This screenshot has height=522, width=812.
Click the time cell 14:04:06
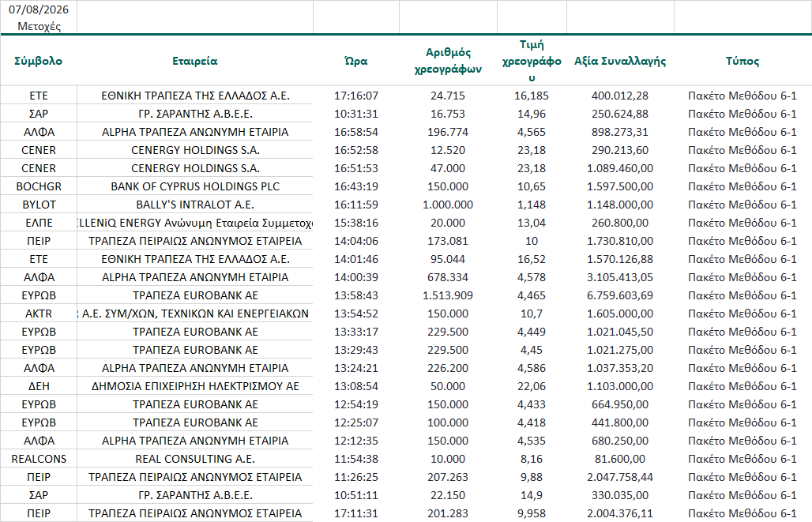pos(356,241)
